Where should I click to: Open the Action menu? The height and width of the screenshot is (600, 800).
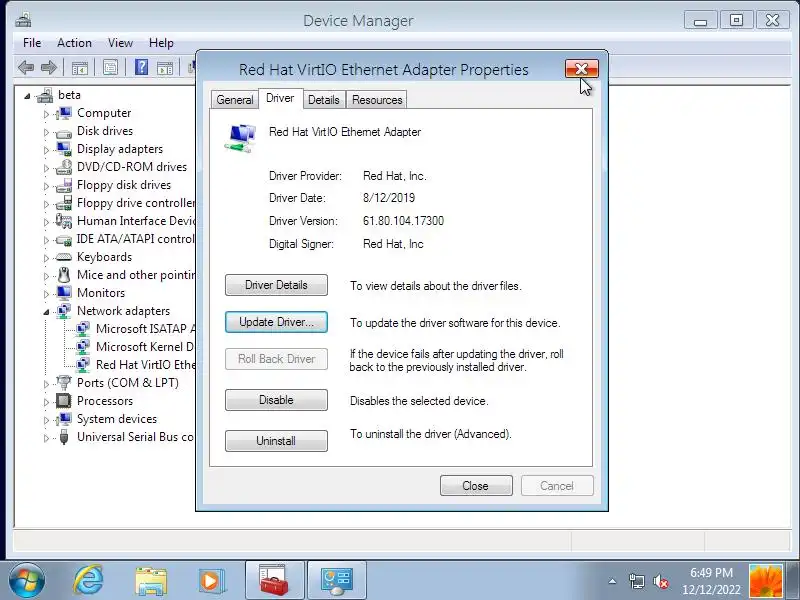point(74,43)
